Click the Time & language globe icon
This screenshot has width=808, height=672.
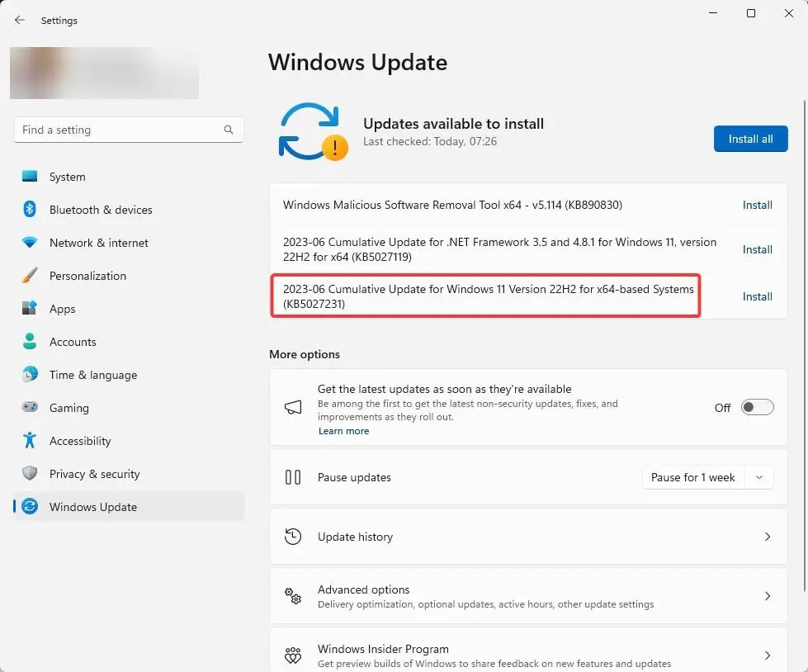30,374
